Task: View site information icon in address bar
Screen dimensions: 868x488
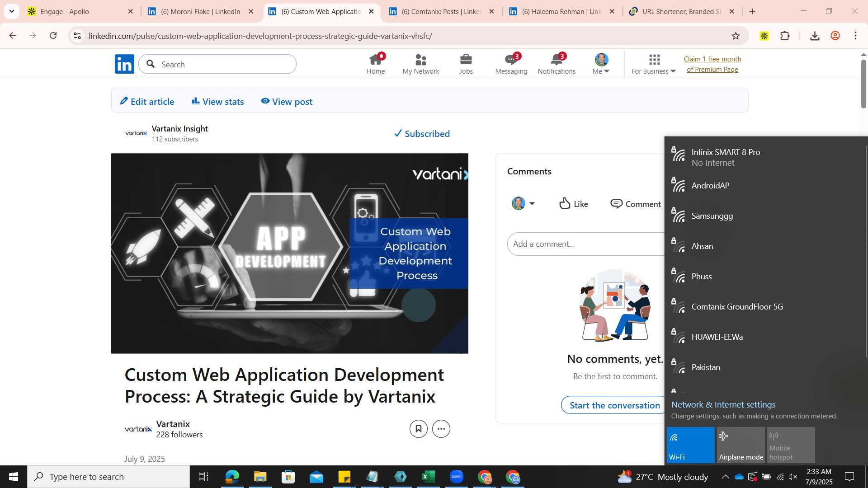Action: click(77, 36)
